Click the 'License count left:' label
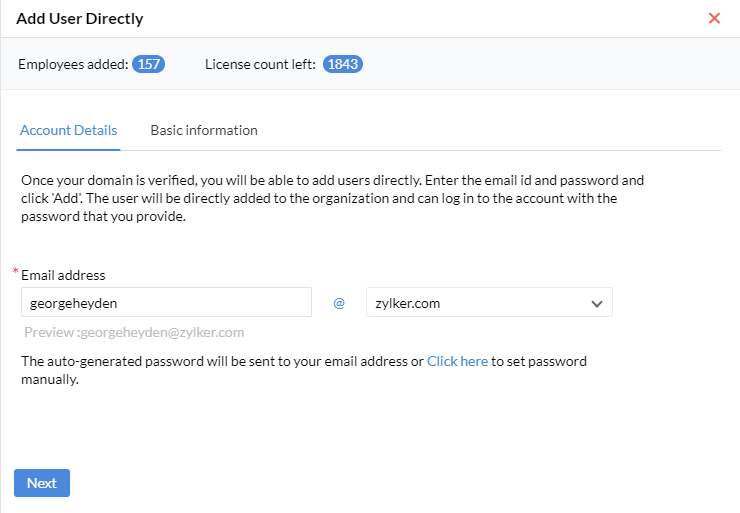This screenshot has width=740, height=513. 260,64
